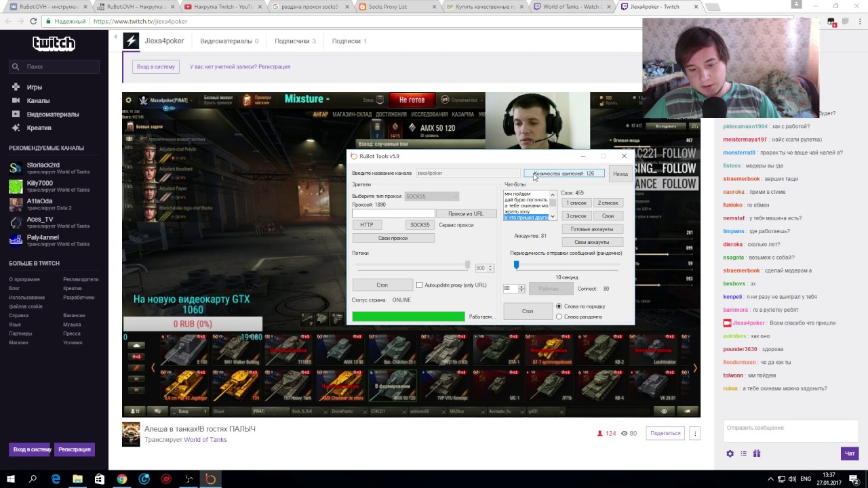Open Каналы in the Twitch sidebar

click(38, 100)
